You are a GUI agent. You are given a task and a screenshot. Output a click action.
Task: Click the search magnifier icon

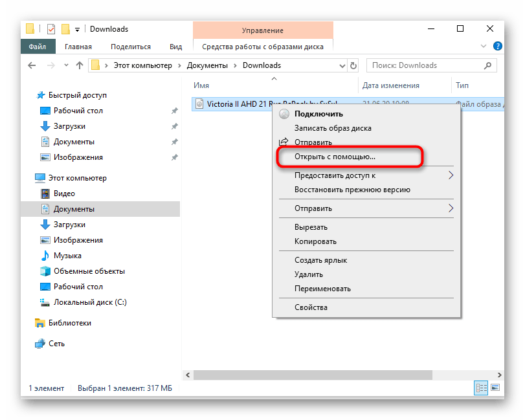pyautogui.click(x=488, y=65)
